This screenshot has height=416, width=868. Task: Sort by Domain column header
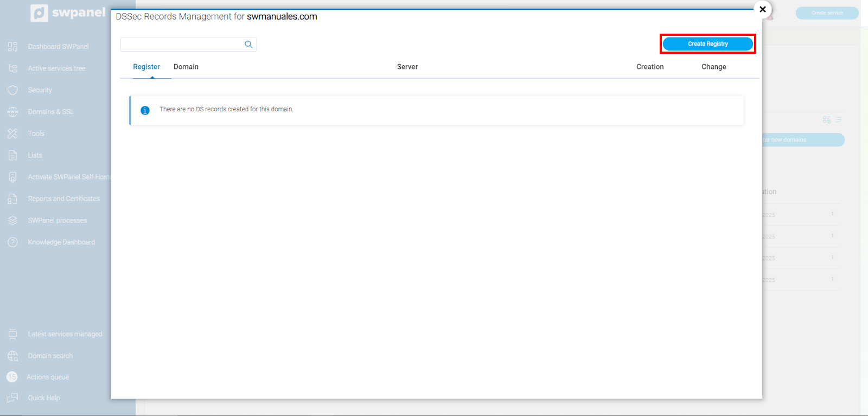tap(186, 67)
